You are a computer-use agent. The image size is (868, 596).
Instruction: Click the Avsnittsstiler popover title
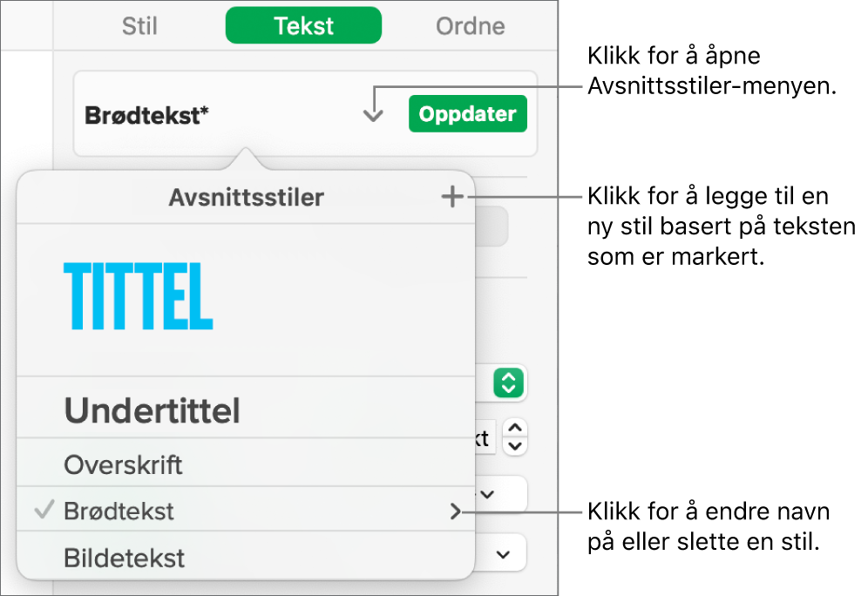[246, 198]
